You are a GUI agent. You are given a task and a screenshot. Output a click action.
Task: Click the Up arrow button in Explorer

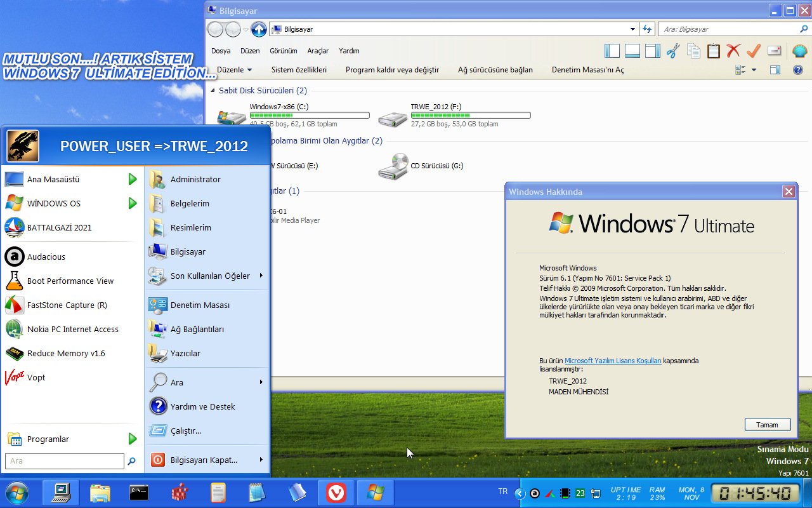tap(258, 29)
